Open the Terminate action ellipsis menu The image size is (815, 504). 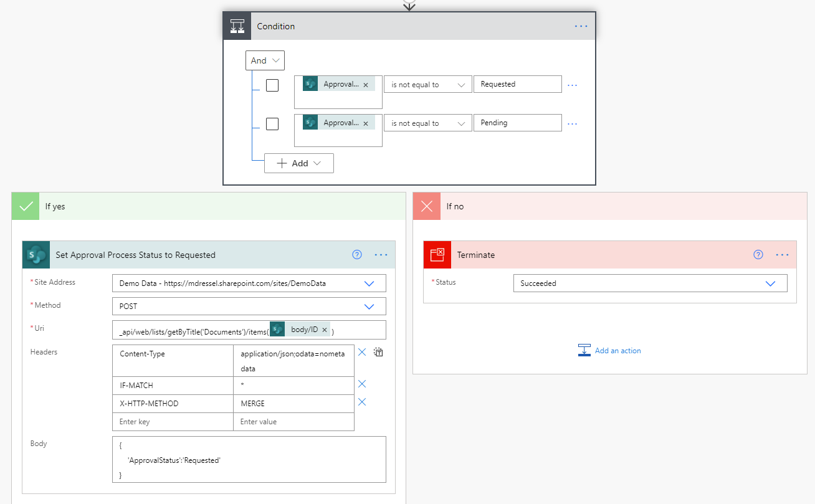click(x=782, y=255)
